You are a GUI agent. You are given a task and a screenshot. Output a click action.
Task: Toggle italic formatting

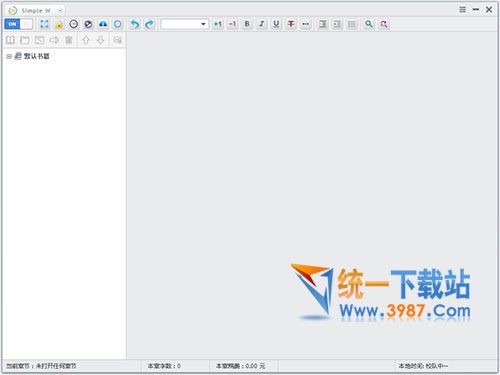[262, 24]
